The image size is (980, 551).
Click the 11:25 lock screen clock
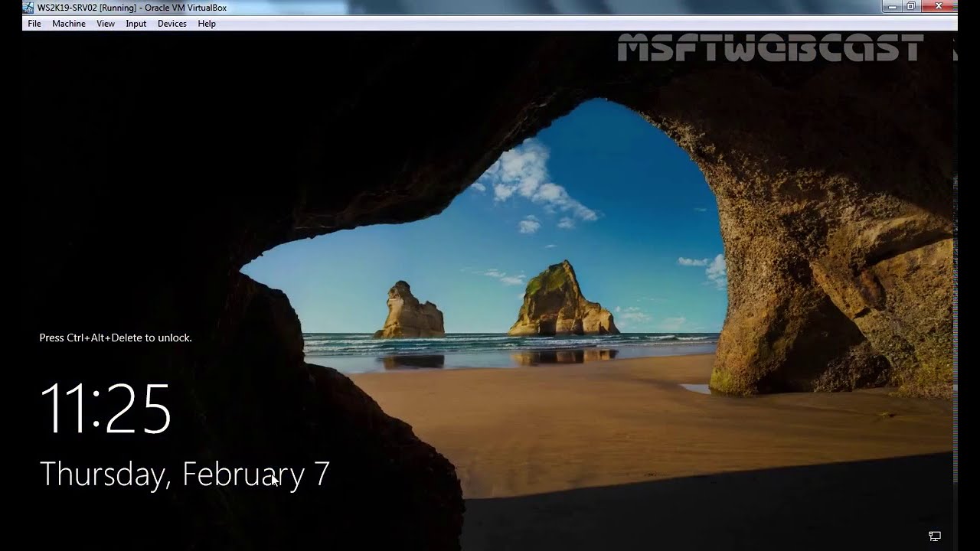click(106, 410)
